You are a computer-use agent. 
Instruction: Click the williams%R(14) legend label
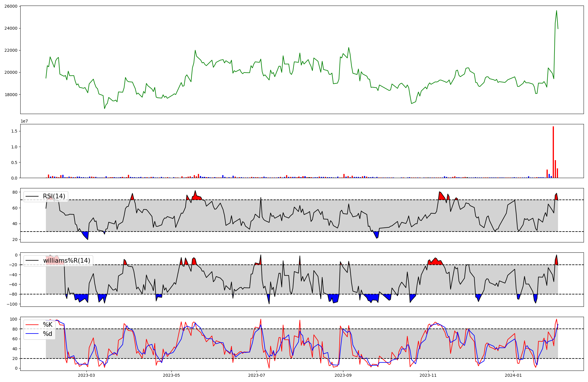66,261
